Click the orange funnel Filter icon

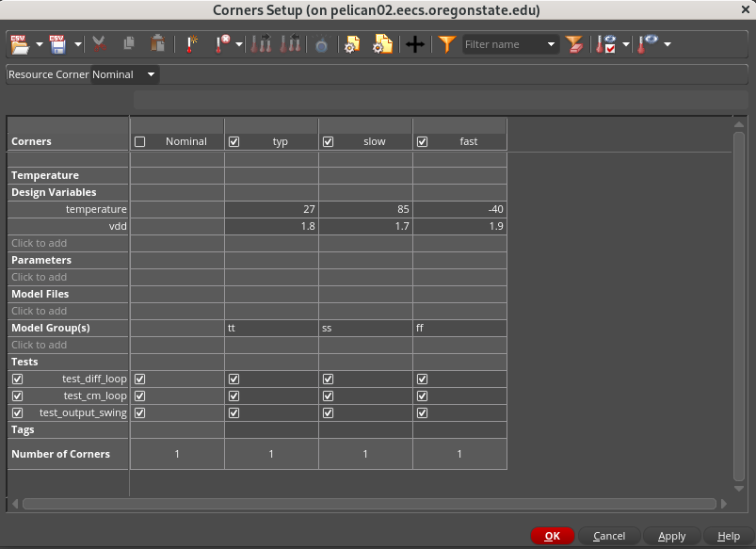click(x=447, y=44)
